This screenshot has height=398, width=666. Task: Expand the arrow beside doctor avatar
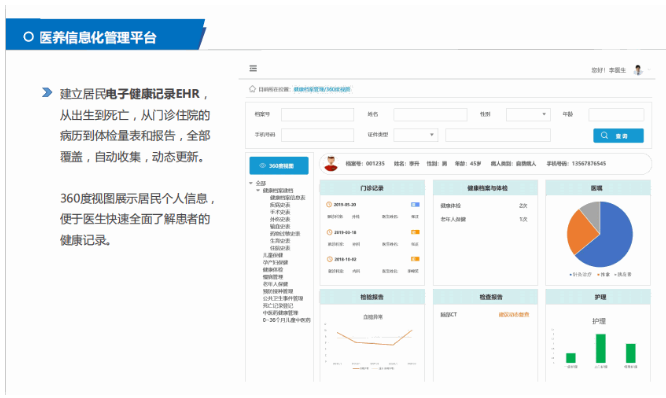click(x=649, y=70)
